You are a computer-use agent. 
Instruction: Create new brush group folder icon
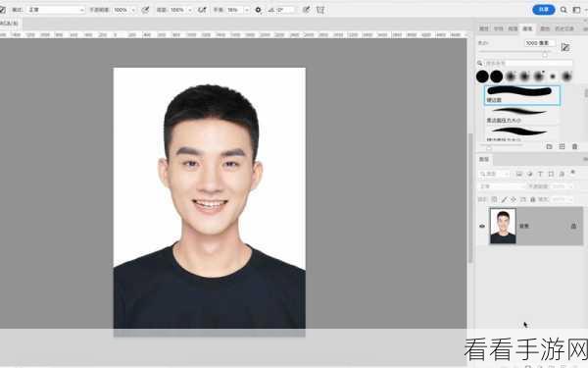(x=550, y=146)
